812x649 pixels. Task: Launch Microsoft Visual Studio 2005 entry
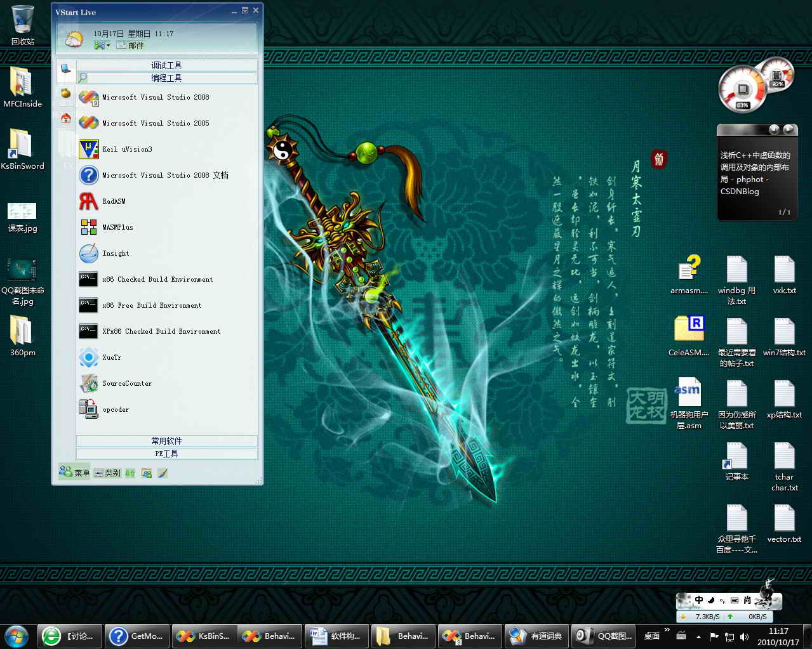(x=168, y=124)
